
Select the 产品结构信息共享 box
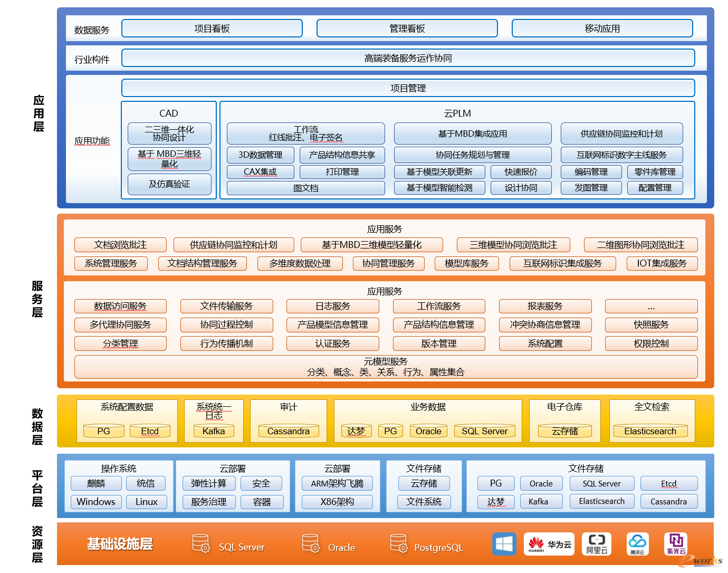342,155
